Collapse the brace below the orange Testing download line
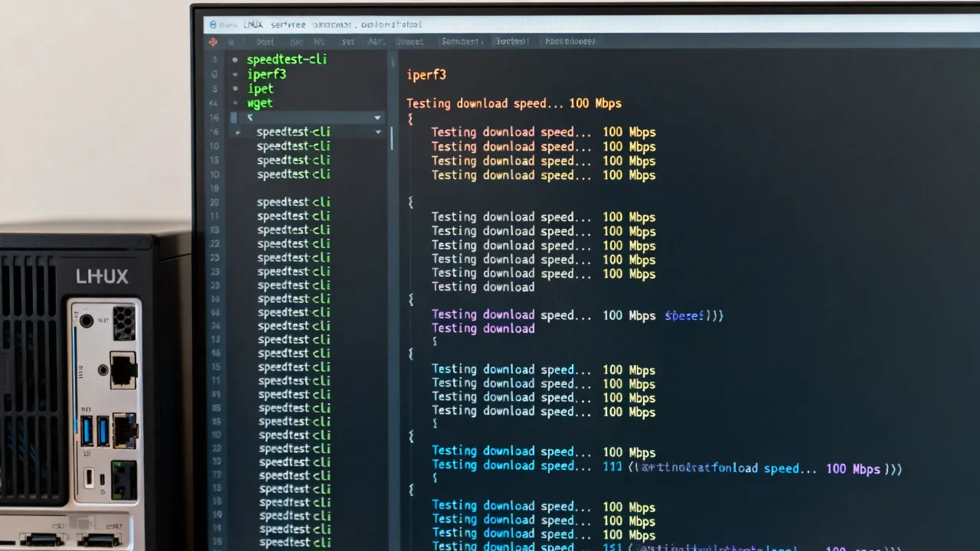Image resolution: width=980 pixels, height=551 pixels. (410, 119)
